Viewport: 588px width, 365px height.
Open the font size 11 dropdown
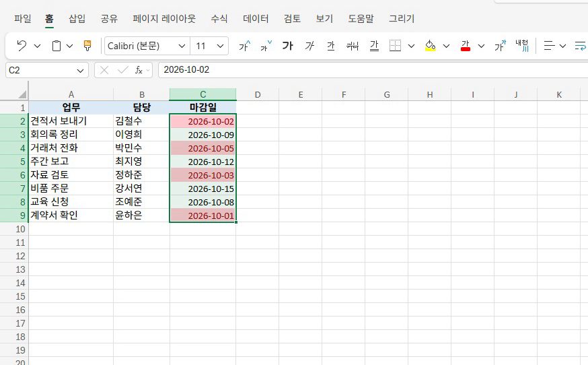pyautogui.click(x=220, y=46)
